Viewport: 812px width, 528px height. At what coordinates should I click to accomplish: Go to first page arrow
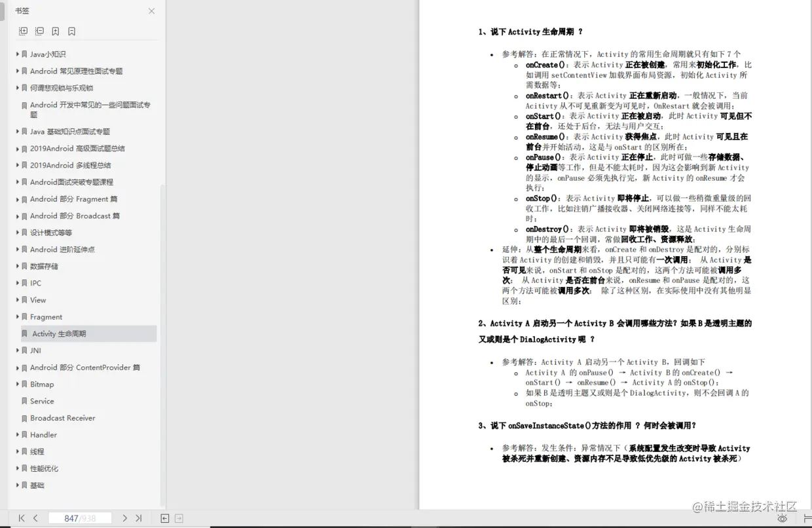[22, 518]
